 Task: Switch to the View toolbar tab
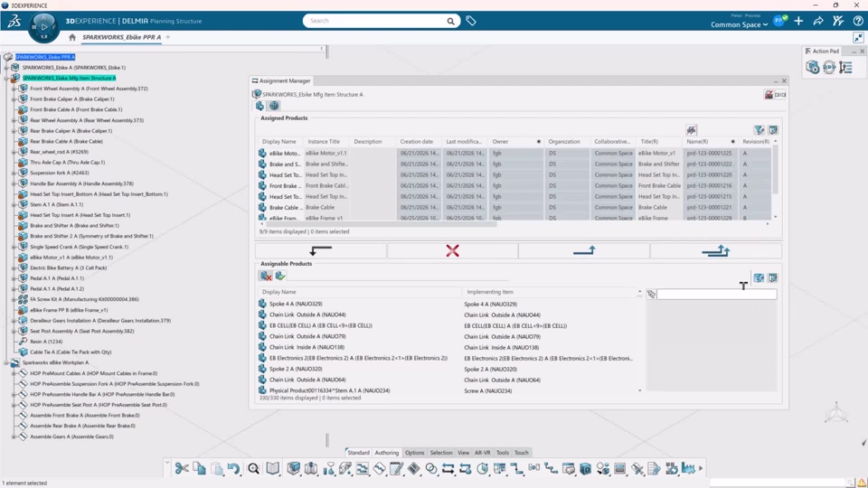pyautogui.click(x=463, y=453)
